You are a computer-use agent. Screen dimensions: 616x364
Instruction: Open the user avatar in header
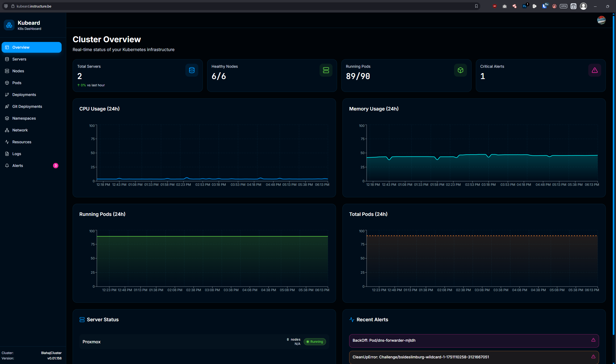pos(601,20)
